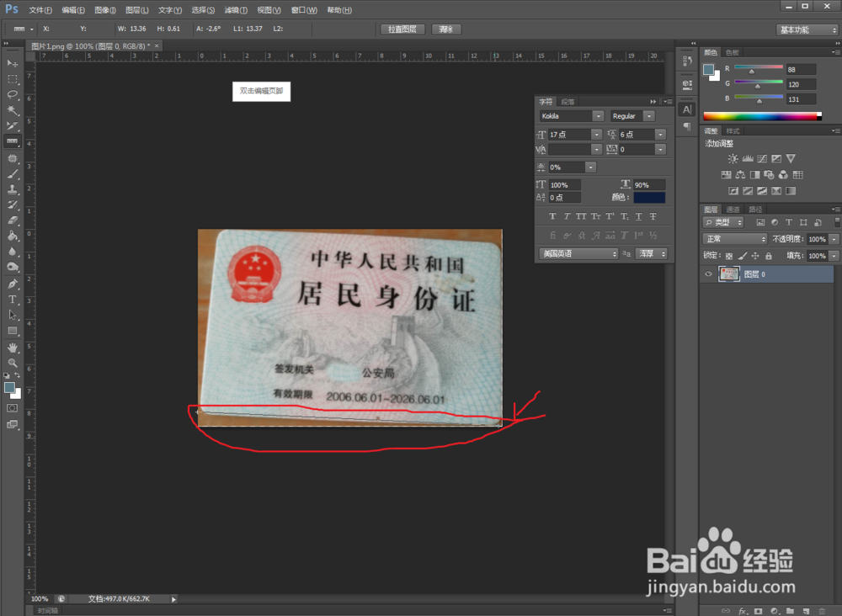
Task: Hide layer 图层 0 via eye icon
Action: click(x=708, y=274)
